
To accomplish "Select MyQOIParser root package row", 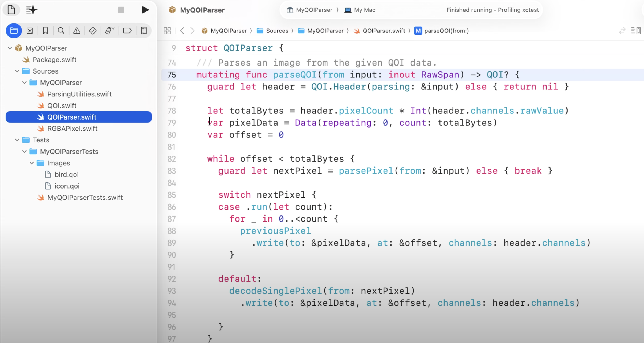I will click(79, 48).
